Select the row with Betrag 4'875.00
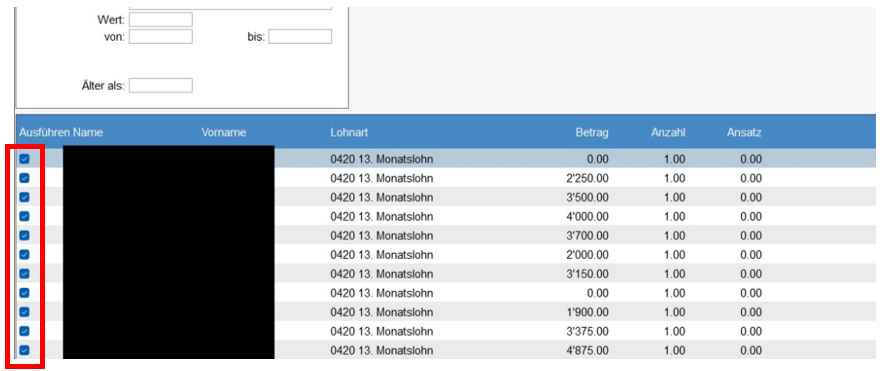 click(x=445, y=351)
